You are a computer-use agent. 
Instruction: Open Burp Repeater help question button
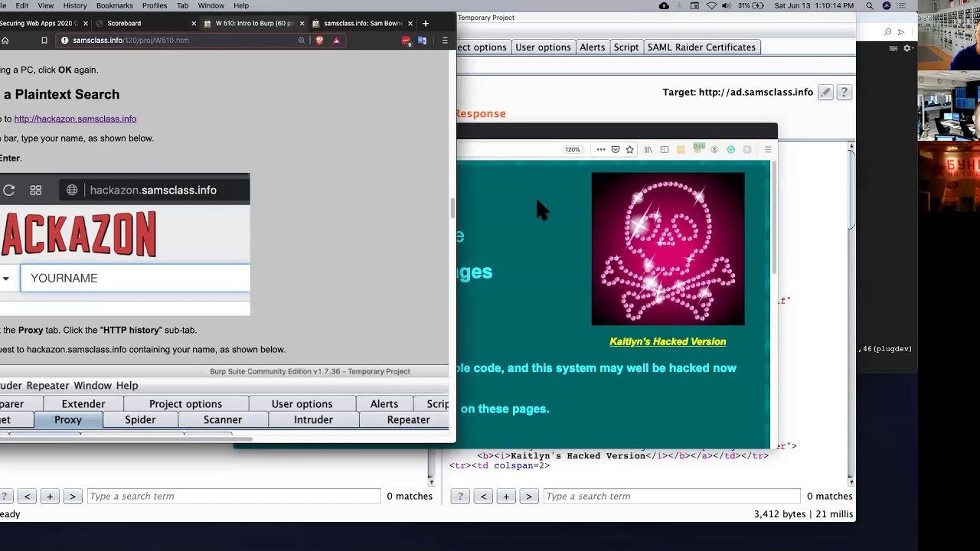click(x=844, y=93)
